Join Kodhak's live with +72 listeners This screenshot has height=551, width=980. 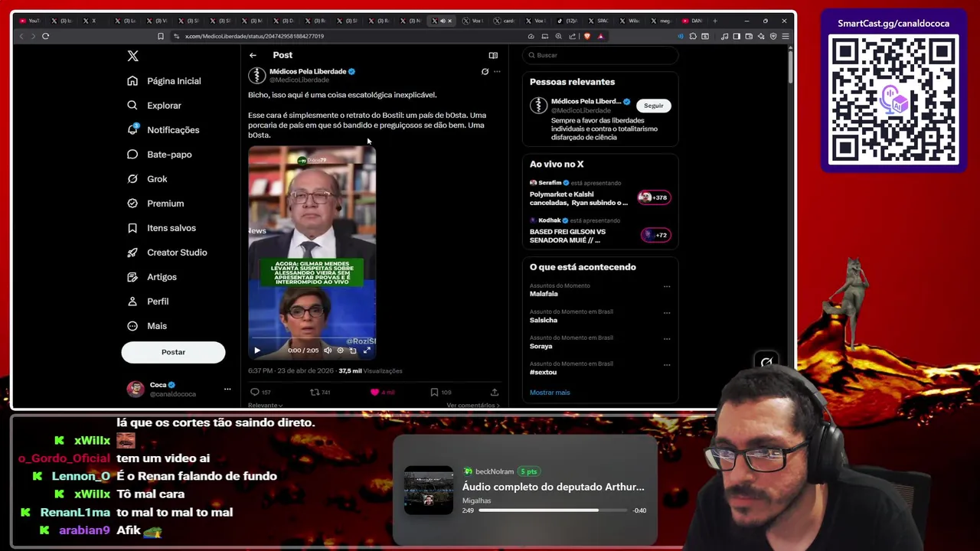(x=655, y=235)
